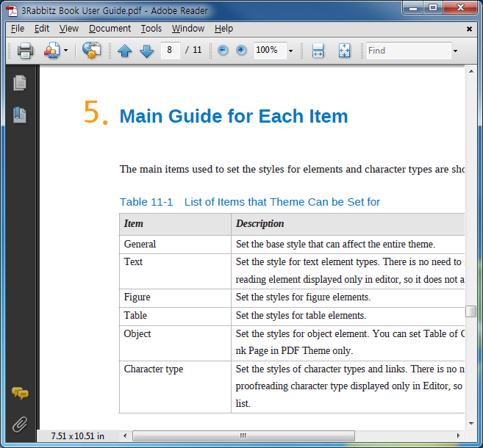Click into the Find text field
The image size is (483, 448).
click(409, 51)
